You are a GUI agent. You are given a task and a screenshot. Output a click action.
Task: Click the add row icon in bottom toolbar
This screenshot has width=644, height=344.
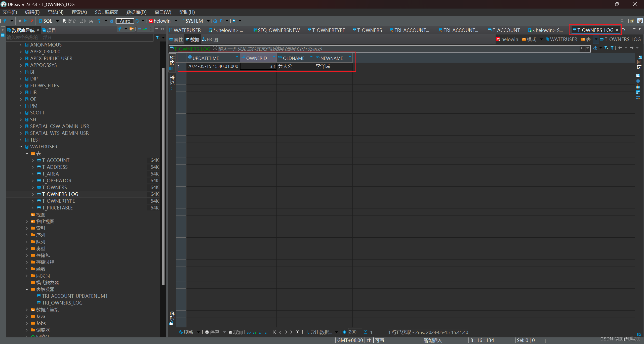(255, 332)
